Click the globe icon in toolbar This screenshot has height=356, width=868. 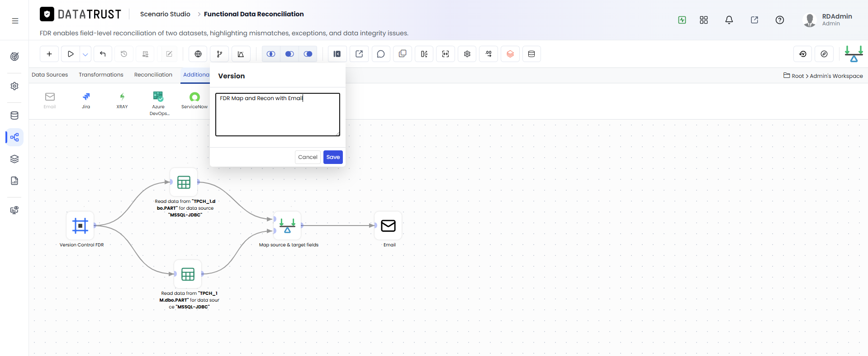click(x=198, y=54)
